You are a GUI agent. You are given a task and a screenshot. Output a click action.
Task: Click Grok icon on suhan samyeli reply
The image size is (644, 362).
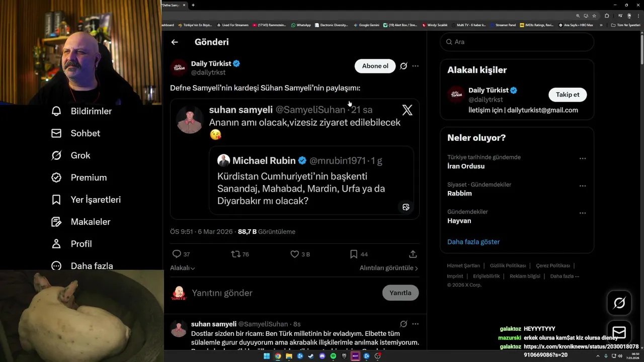click(404, 324)
